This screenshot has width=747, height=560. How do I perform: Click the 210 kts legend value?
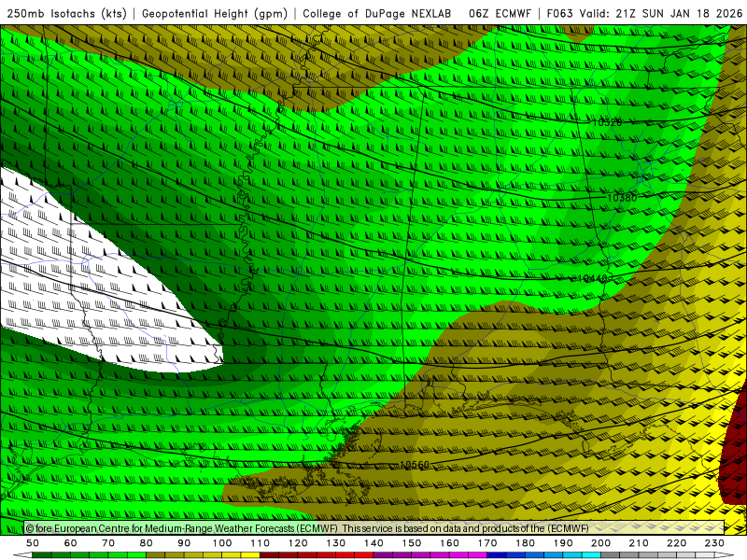[639, 543]
